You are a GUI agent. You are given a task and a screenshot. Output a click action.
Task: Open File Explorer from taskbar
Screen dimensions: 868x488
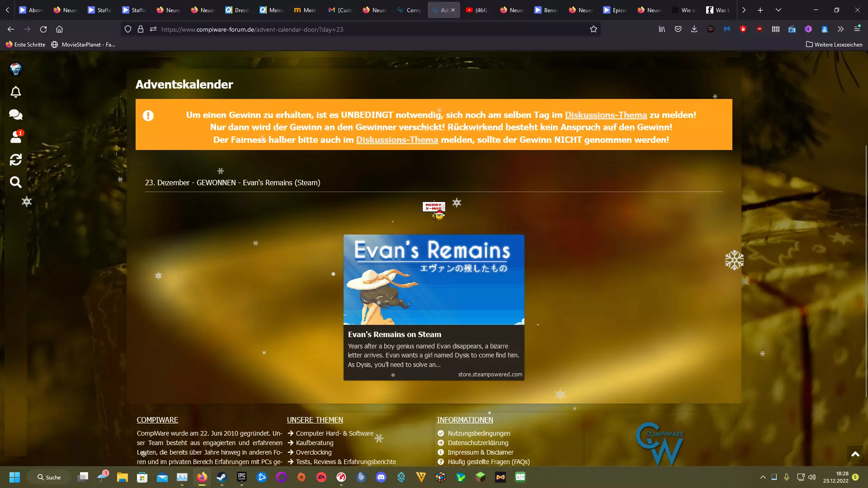(122, 477)
